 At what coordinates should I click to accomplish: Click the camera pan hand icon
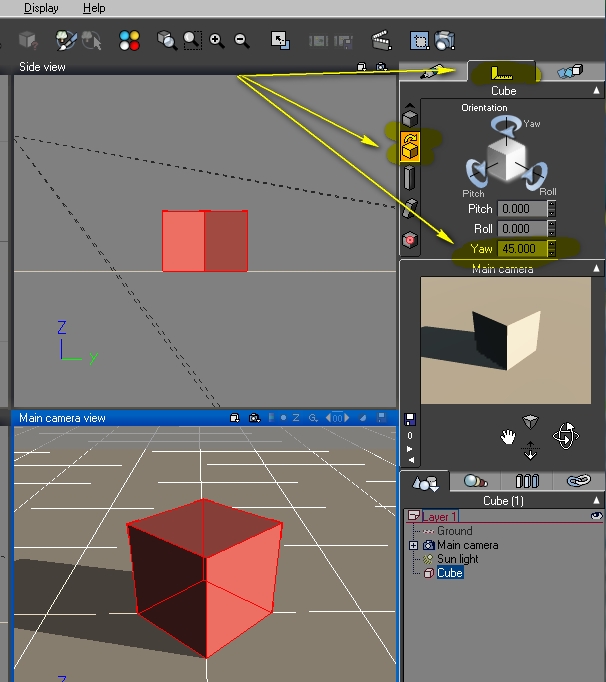[508, 436]
